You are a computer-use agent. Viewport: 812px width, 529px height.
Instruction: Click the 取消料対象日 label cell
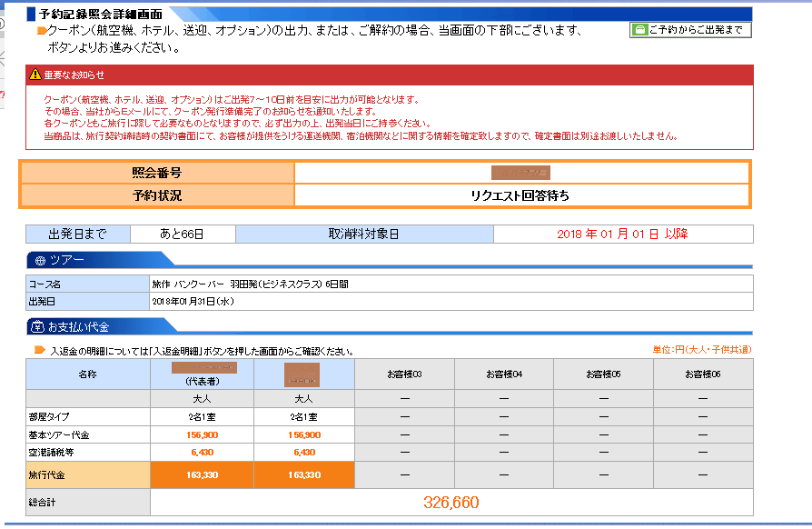pyautogui.click(x=364, y=234)
